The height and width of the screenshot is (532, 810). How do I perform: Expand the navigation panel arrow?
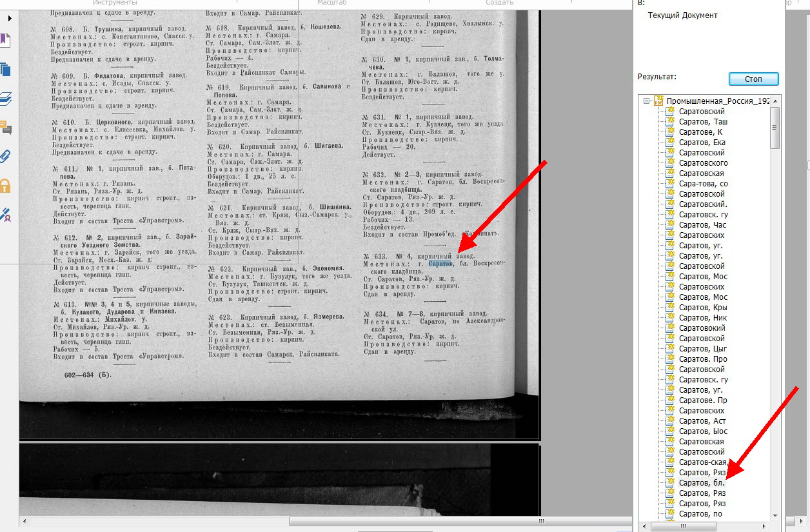tap(9, 19)
